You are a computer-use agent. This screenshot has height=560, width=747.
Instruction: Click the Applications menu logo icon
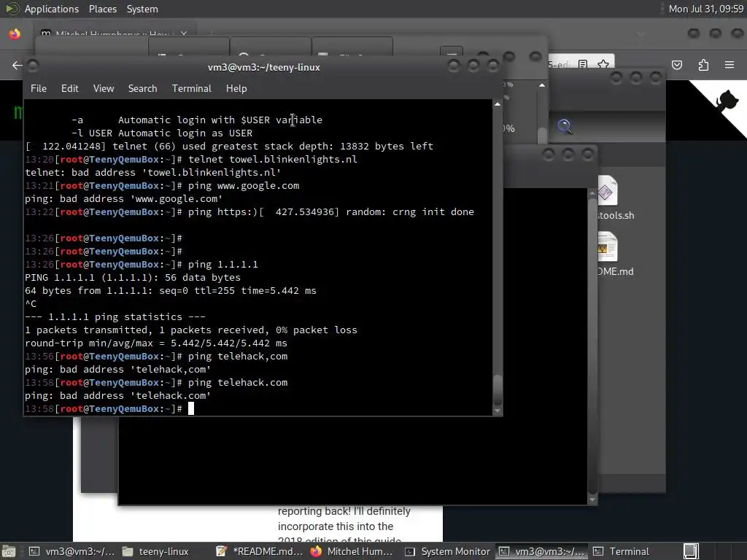coord(12,9)
